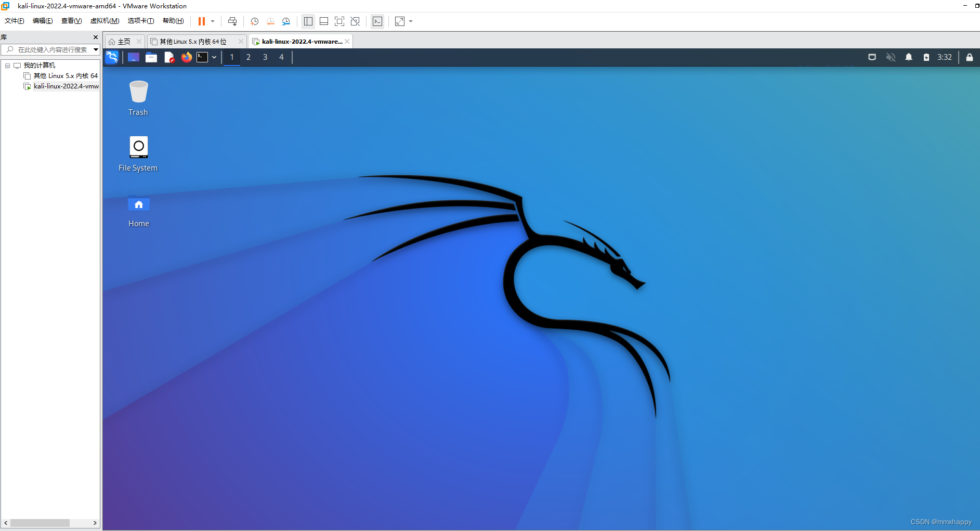Viewport: 980px width, 531px height.
Task: Switch to workspace 3
Action: 265,57
